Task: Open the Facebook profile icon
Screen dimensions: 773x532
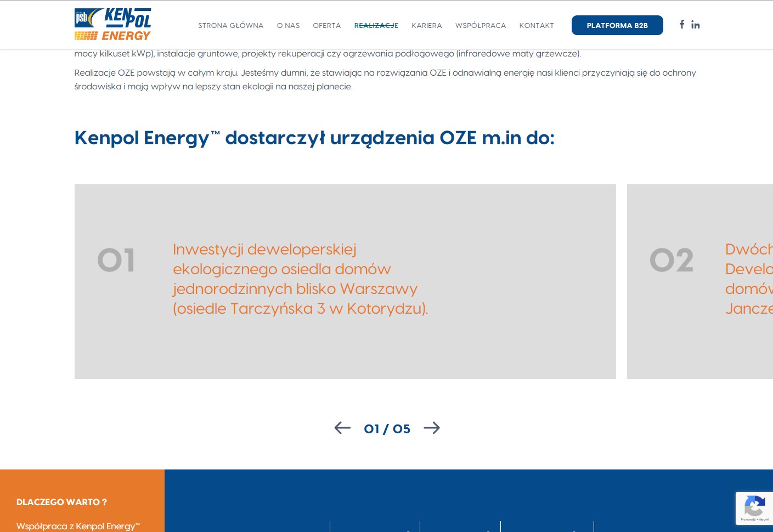Action: click(681, 24)
